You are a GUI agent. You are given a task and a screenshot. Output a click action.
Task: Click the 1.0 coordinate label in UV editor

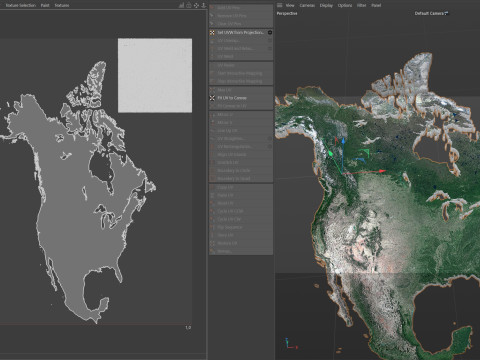tap(188, 328)
